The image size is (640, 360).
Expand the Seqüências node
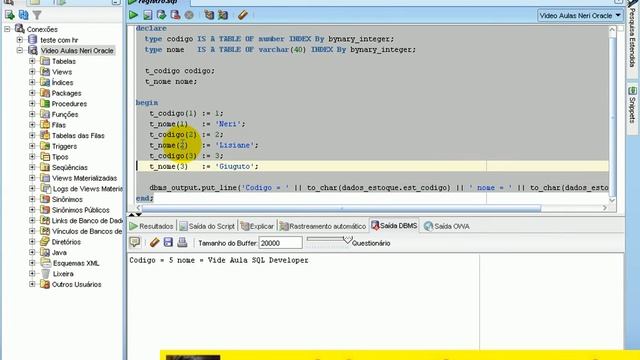coord(32,167)
